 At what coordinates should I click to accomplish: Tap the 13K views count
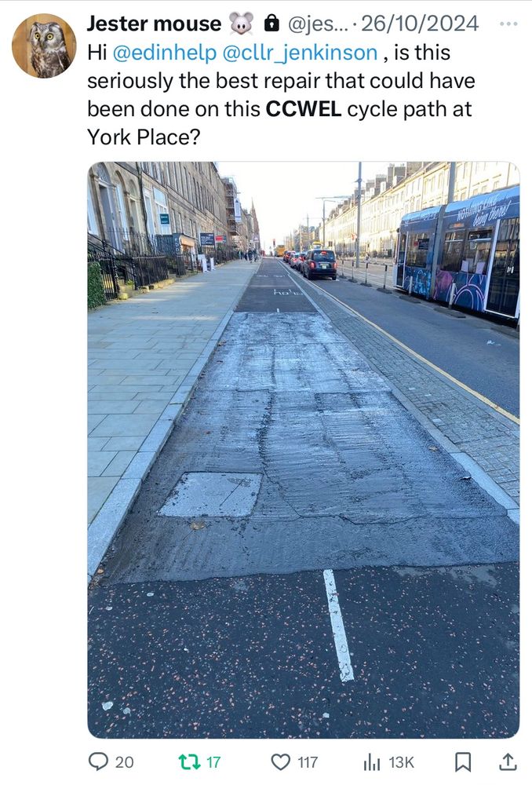(402, 762)
